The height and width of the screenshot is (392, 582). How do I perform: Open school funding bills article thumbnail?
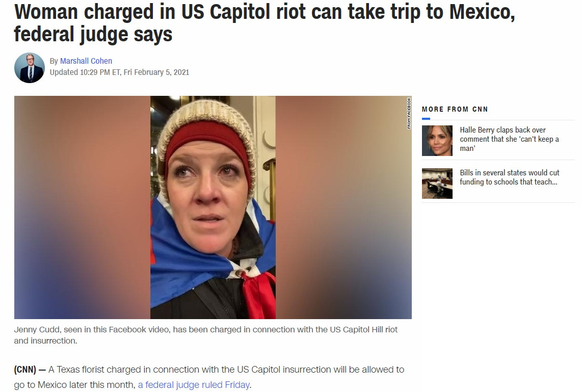pos(437,184)
